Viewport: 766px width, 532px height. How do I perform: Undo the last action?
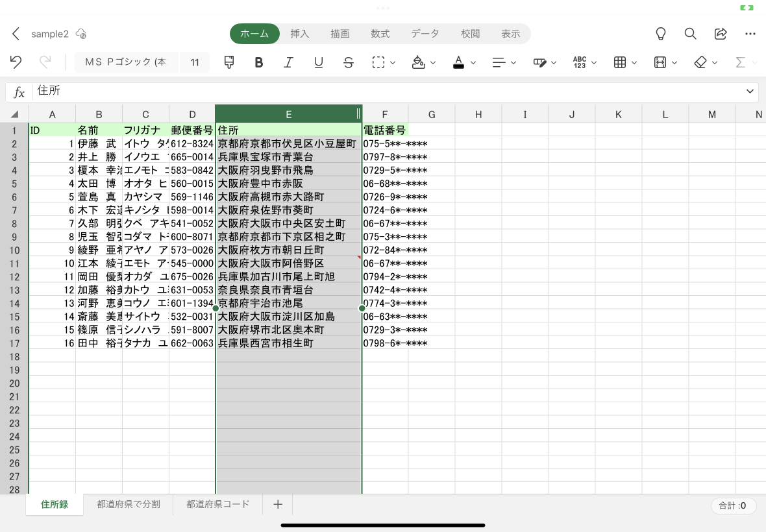16,62
